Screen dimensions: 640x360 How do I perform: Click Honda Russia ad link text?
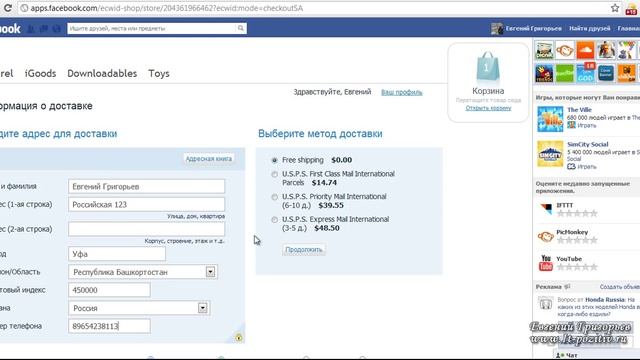point(604,300)
